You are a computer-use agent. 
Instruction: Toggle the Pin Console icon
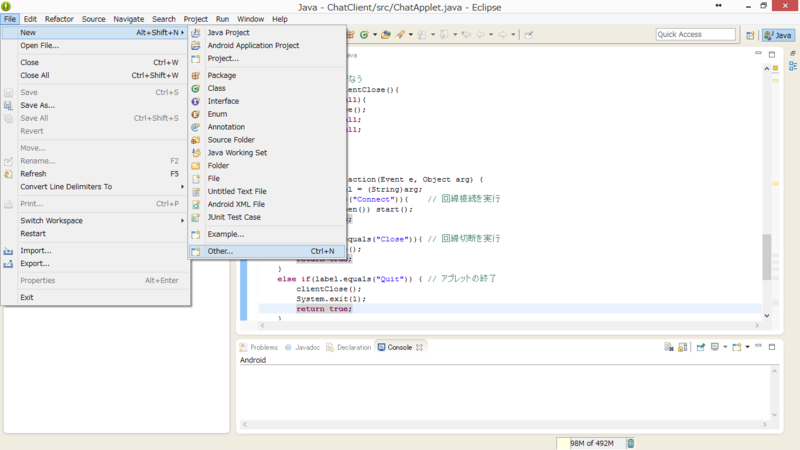(701, 347)
